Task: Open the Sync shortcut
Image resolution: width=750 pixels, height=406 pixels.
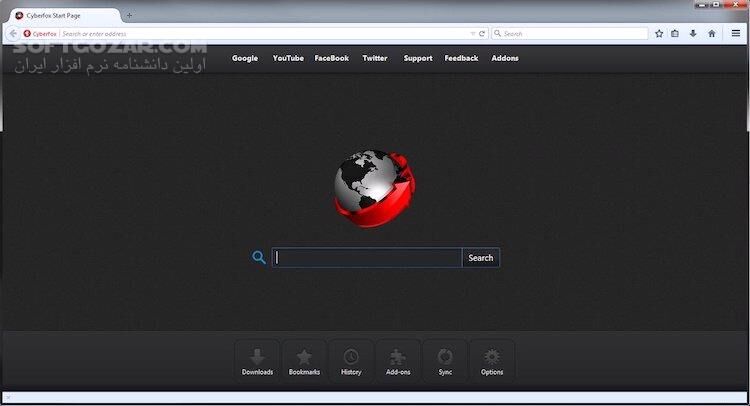Action: tap(445, 361)
